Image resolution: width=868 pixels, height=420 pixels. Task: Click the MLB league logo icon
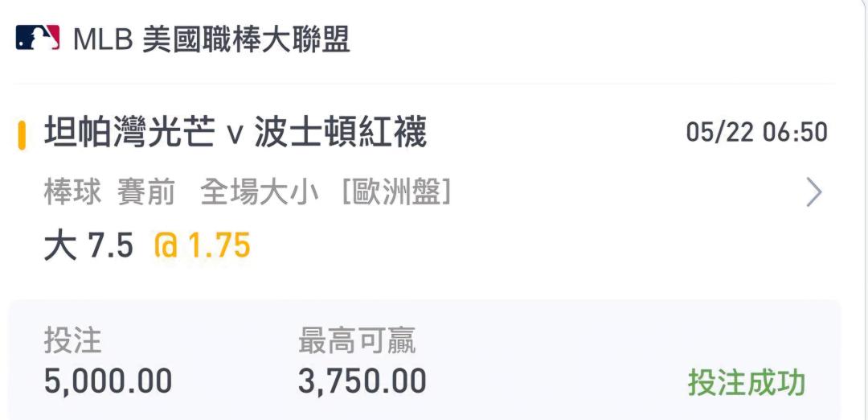pyautogui.click(x=38, y=38)
